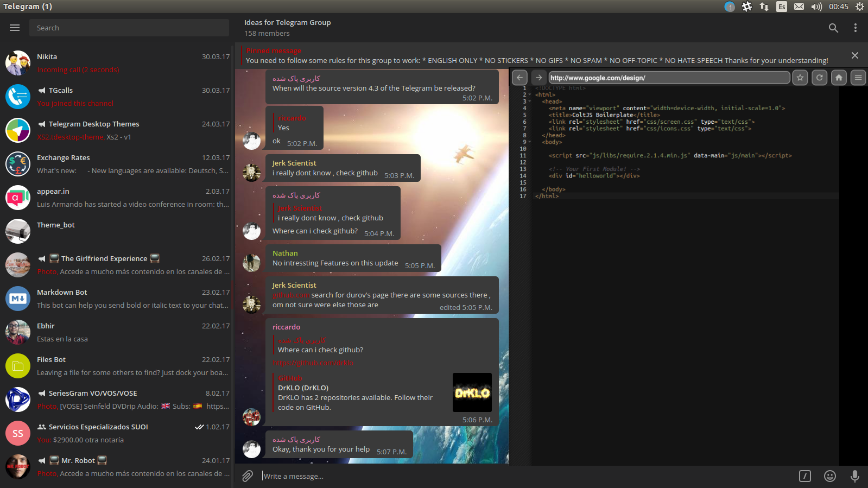Click the Exchange Rates bot avatar
Viewport: 868px width, 488px height.
[18, 164]
